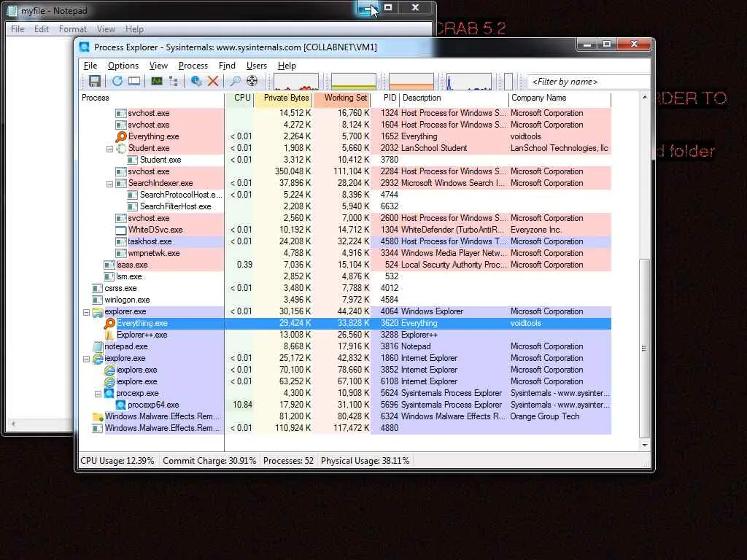Sort by the Working Set column header
Screen dimensions: 747x560
[341, 98]
